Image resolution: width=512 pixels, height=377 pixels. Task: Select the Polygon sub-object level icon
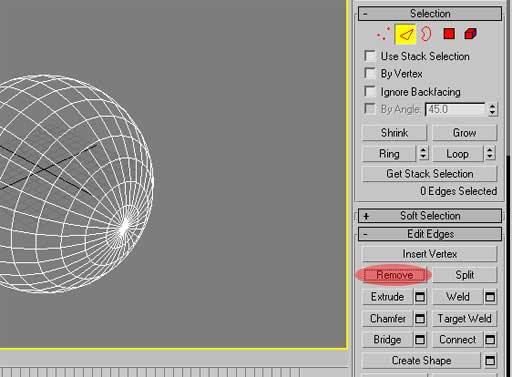pyautogui.click(x=449, y=34)
